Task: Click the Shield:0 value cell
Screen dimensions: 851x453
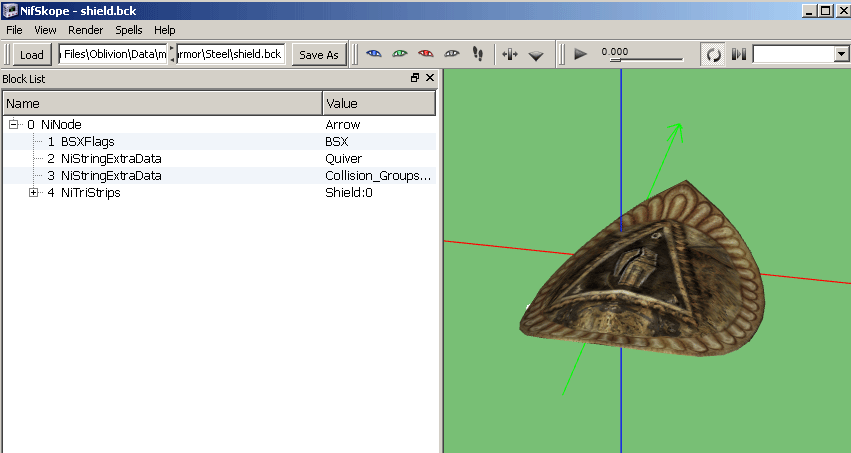Action: tap(348, 193)
